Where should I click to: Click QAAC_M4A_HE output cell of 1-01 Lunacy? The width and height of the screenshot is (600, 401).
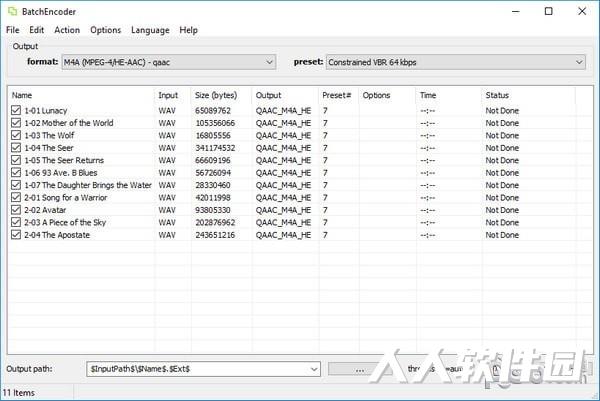[x=283, y=111]
